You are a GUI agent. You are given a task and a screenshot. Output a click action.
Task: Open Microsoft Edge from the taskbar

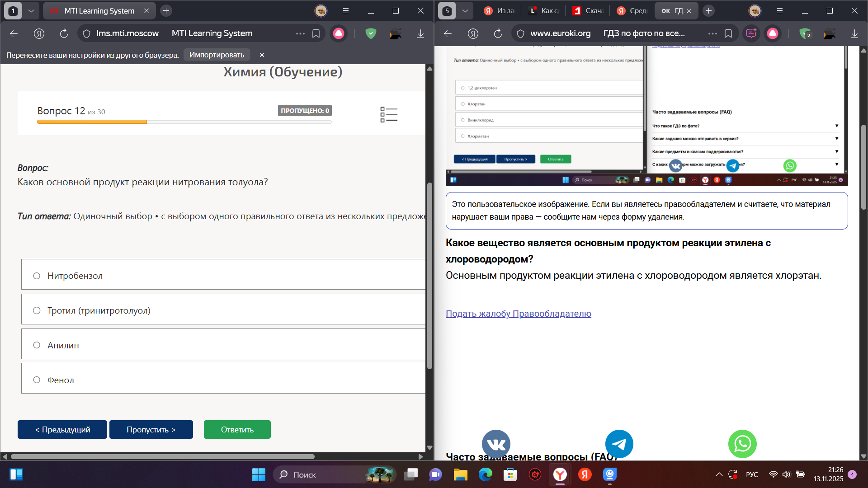coord(485,474)
